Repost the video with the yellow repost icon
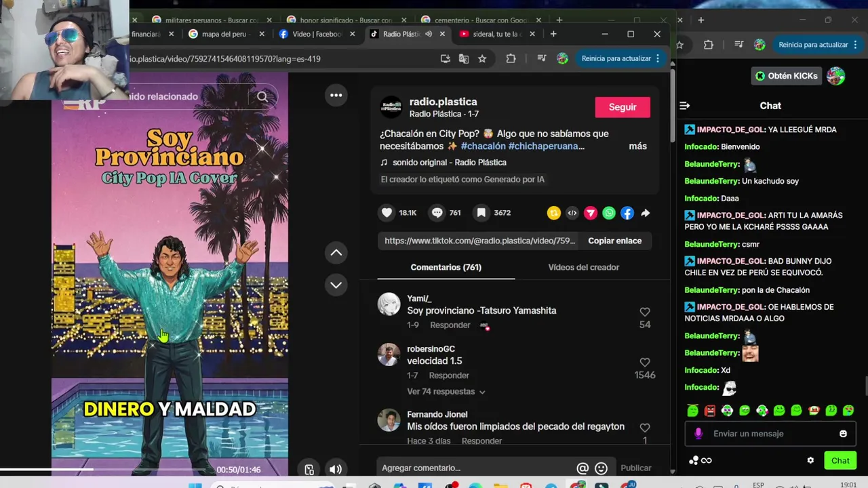 click(x=554, y=213)
